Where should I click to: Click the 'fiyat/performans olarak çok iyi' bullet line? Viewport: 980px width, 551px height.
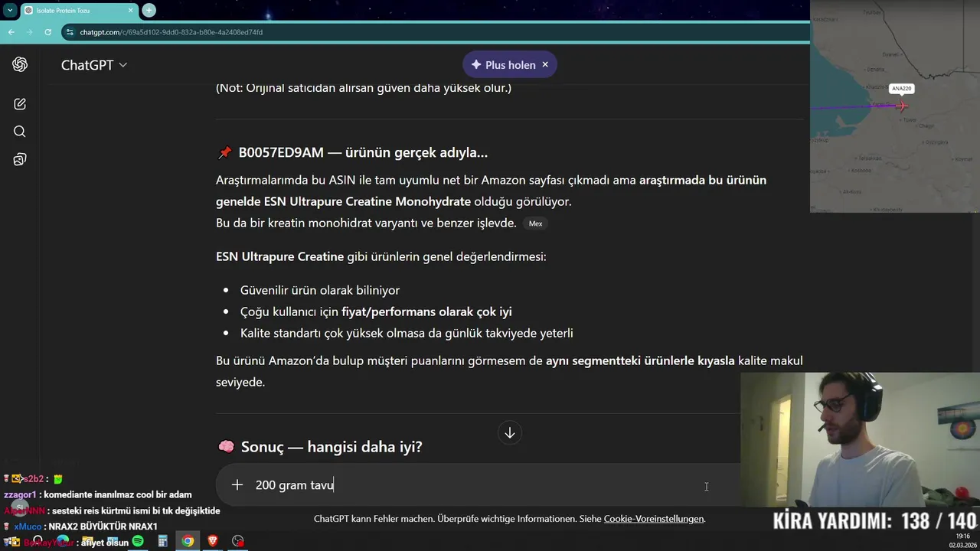376,311
